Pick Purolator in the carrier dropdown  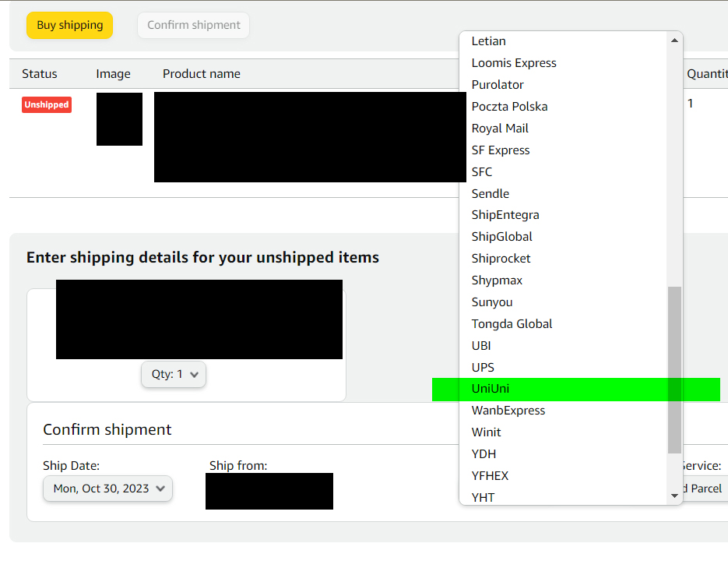(x=563, y=85)
